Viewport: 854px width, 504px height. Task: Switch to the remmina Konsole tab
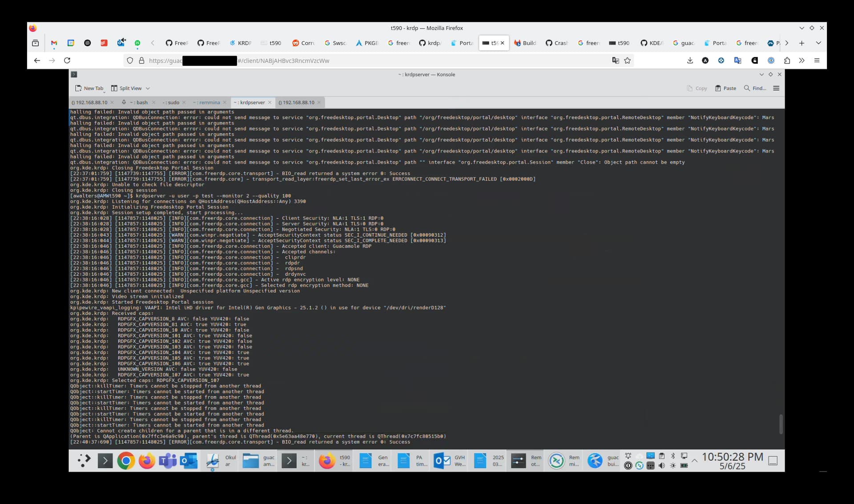tap(207, 102)
